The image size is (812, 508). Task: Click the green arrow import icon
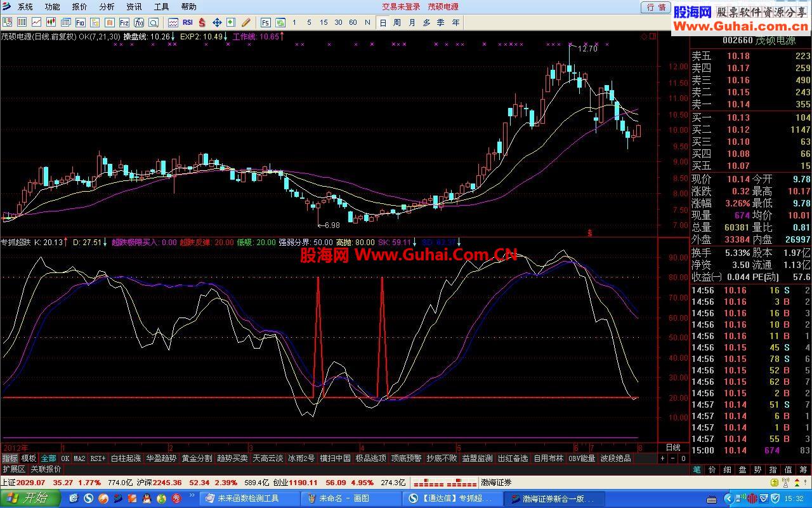[230, 22]
